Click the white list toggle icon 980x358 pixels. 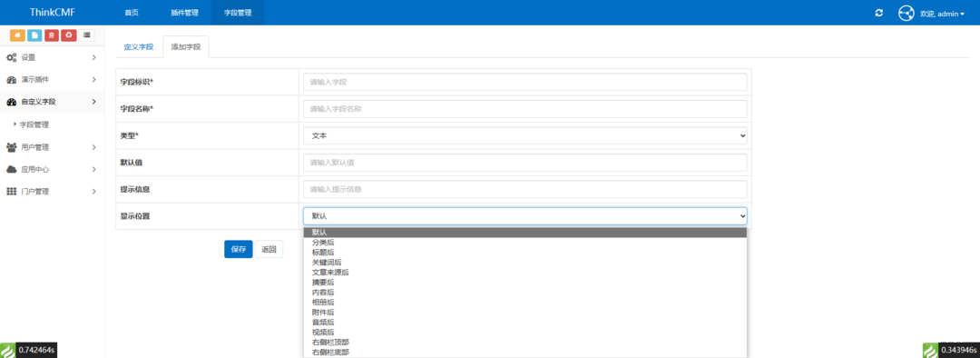86,35
